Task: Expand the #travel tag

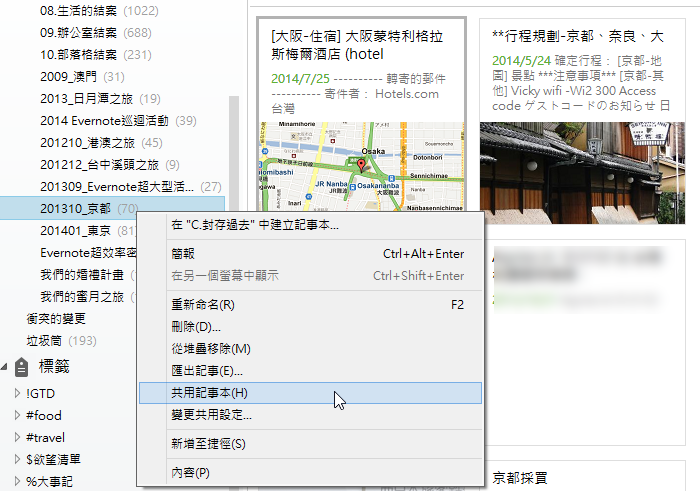Action: click(17, 437)
